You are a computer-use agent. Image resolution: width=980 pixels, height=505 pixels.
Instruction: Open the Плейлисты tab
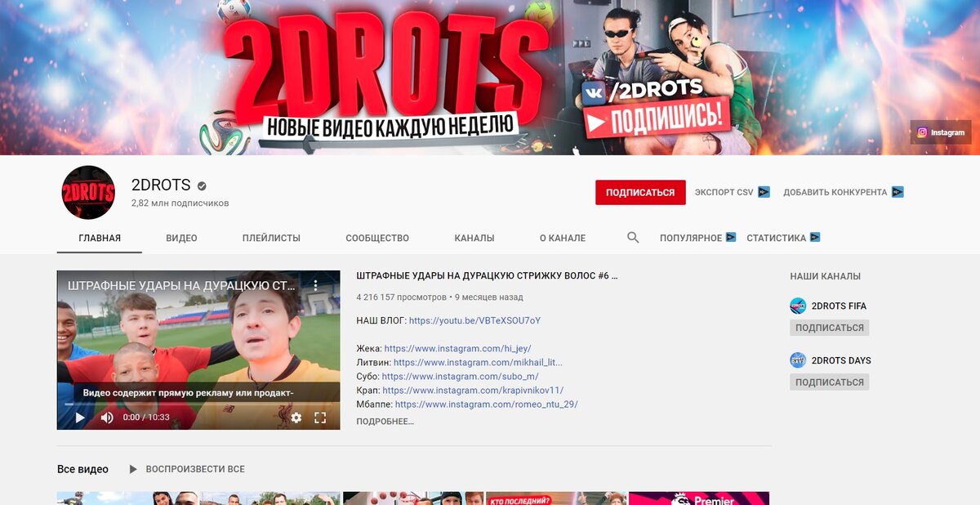point(271,238)
